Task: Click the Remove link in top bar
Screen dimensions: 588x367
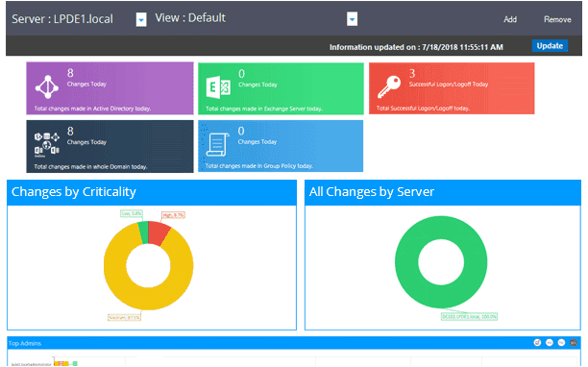Action: (557, 19)
